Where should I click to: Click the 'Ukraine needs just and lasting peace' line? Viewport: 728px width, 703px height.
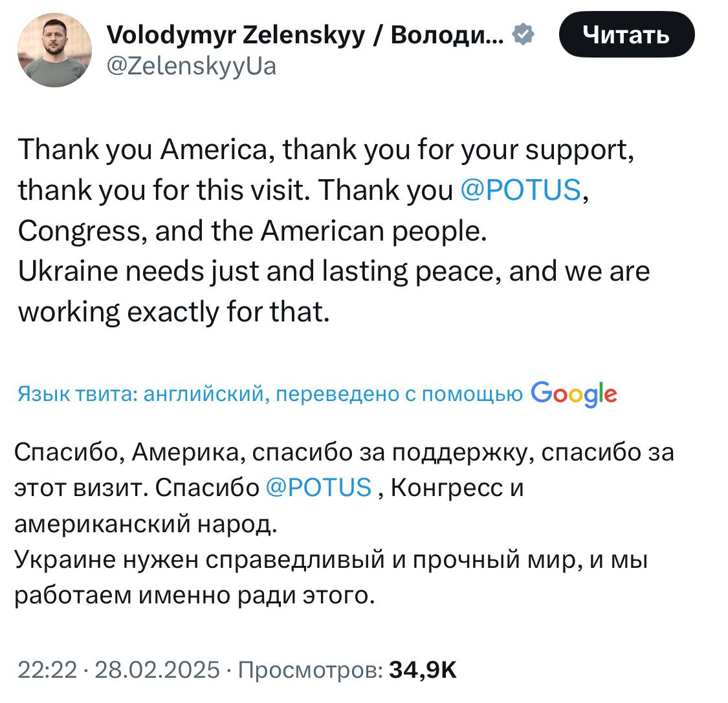click(x=334, y=272)
